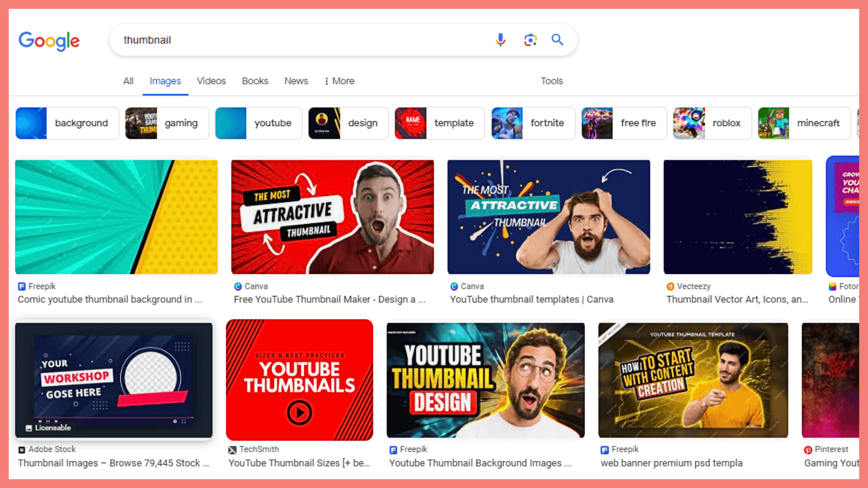
Task: Select the minecraft filter chip
Action: pos(804,123)
